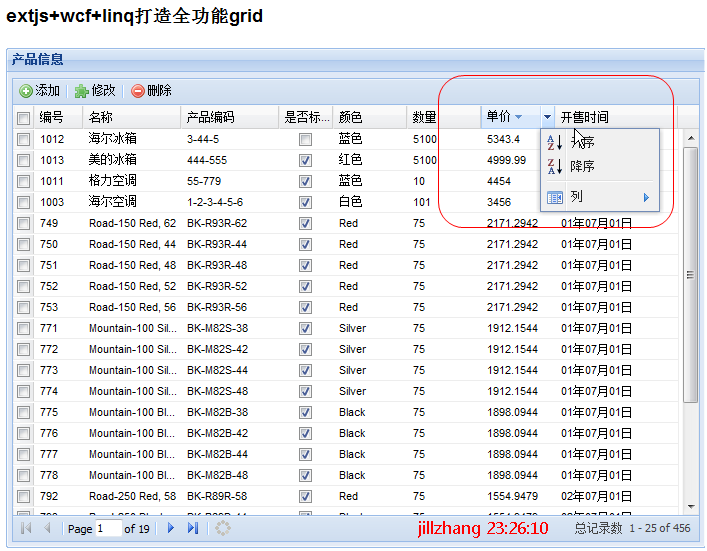
Task: Expand the 列 (Columns) submenu
Action: [x=600, y=198]
